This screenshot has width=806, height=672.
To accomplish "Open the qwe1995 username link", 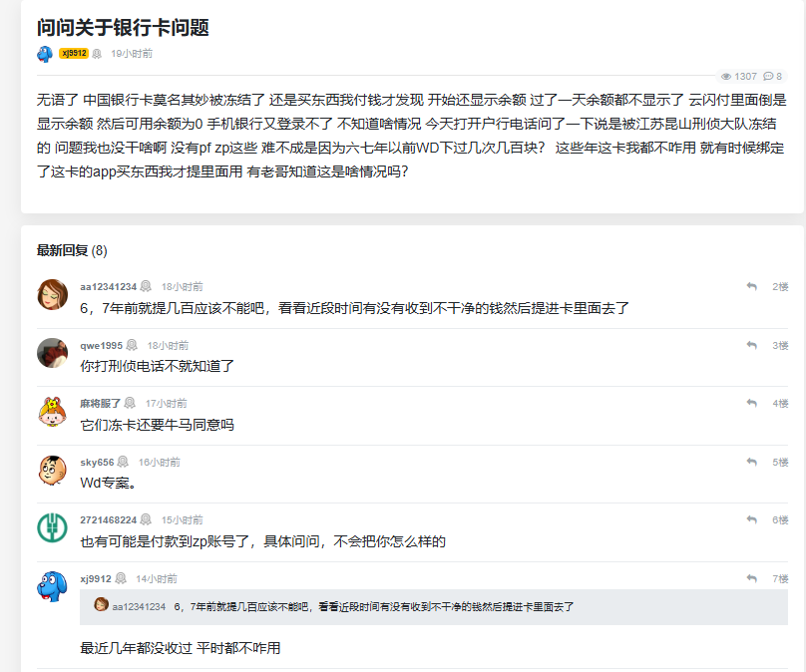I will pyautogui.click(x=101, y=346).
